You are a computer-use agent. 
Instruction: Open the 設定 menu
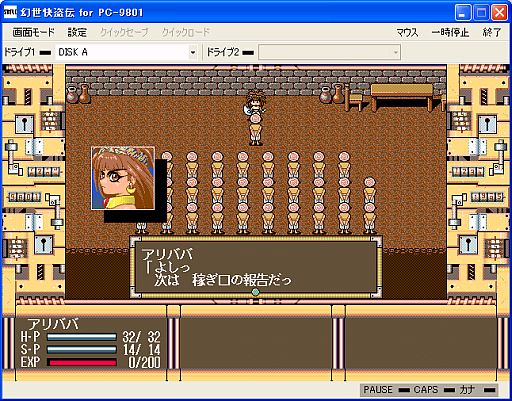point(77,32)
